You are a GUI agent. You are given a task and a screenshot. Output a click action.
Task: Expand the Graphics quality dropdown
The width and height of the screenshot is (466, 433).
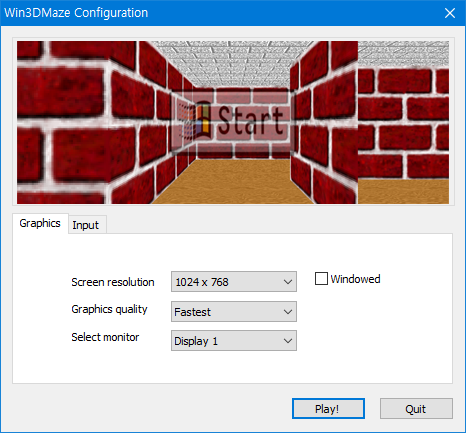[x=234, y=312]
